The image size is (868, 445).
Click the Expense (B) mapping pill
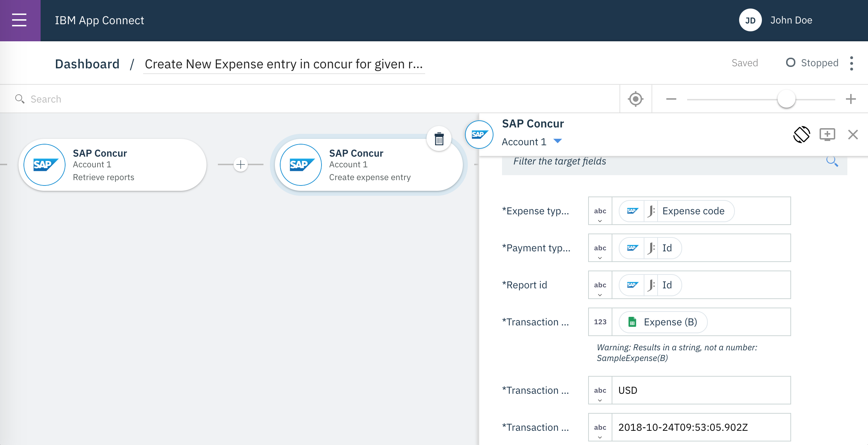click(663, 322)
